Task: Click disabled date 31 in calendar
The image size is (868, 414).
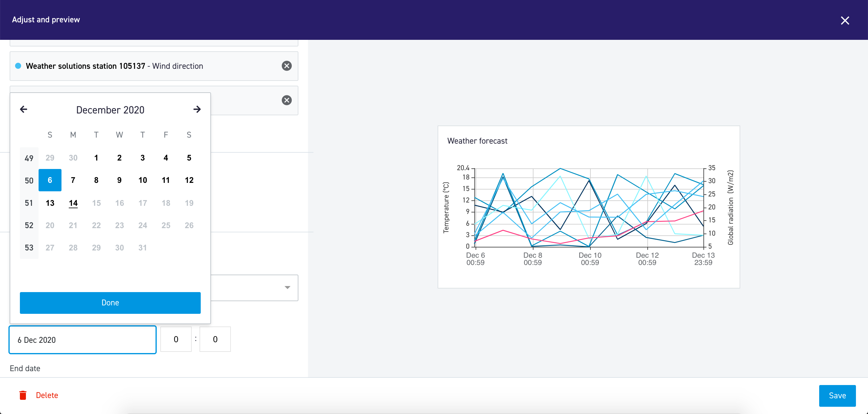Action: click(143, 247)
